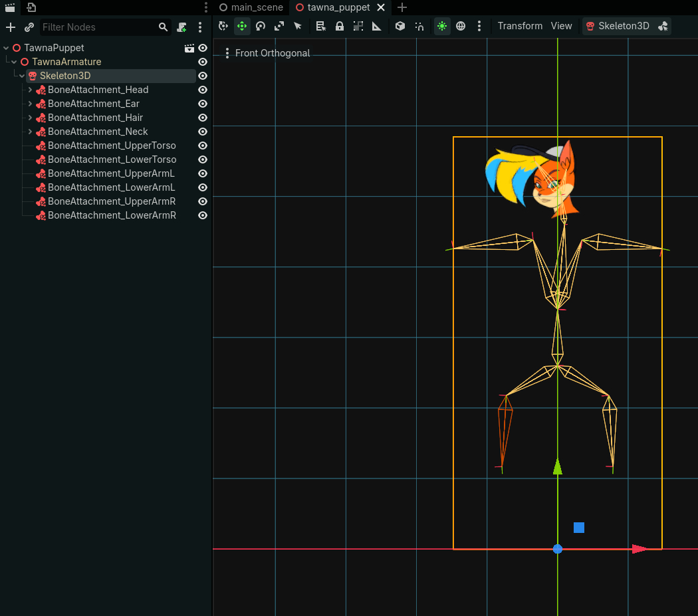This screenshot has width=698, height=616.
Task: Switch to the main_scene tab
Action: point(251,7)
